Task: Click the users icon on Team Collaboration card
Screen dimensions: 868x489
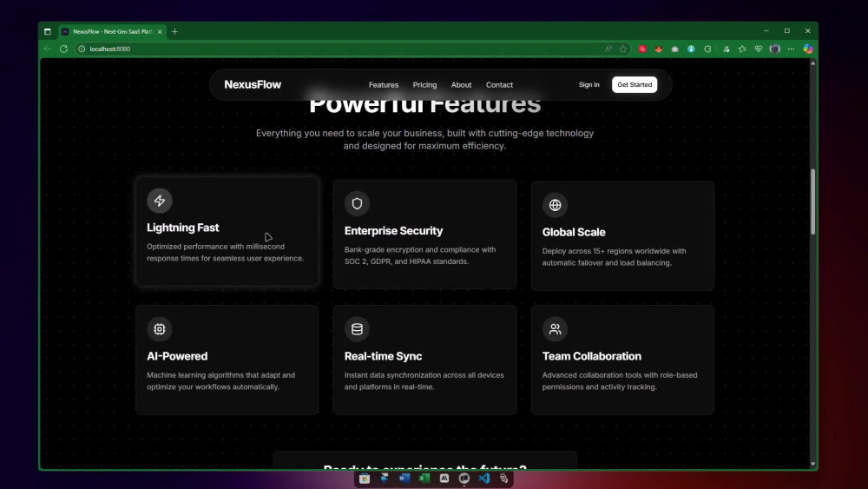Action: click(555, 329)
